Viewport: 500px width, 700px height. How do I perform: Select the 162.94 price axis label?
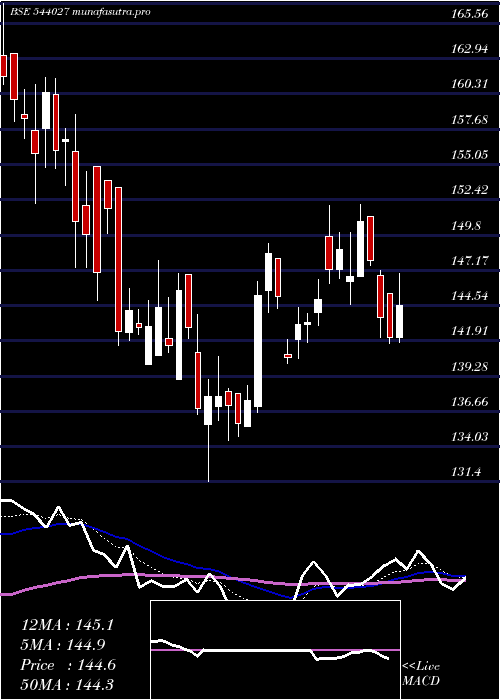point(469,49)
